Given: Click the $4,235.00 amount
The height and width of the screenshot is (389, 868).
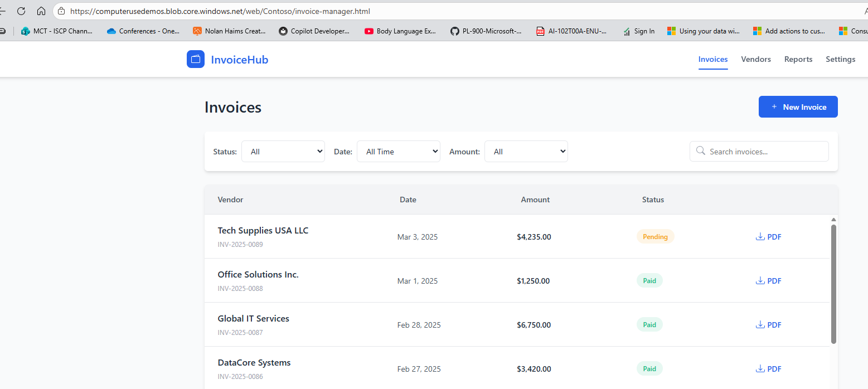Looking at the screenshot, I should pyautogui.click(x=534, y=237).
